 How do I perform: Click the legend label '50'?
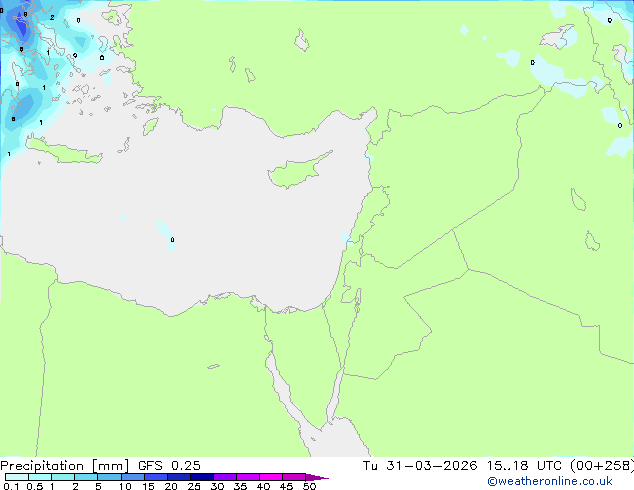(309, 486)
